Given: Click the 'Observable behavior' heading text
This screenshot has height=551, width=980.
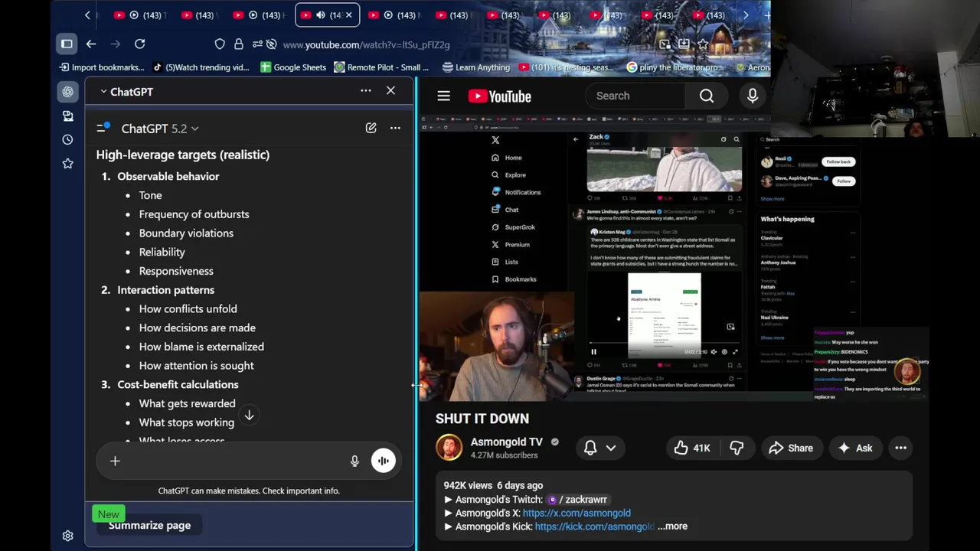Looking at the screenshot, I should (168, 176).
